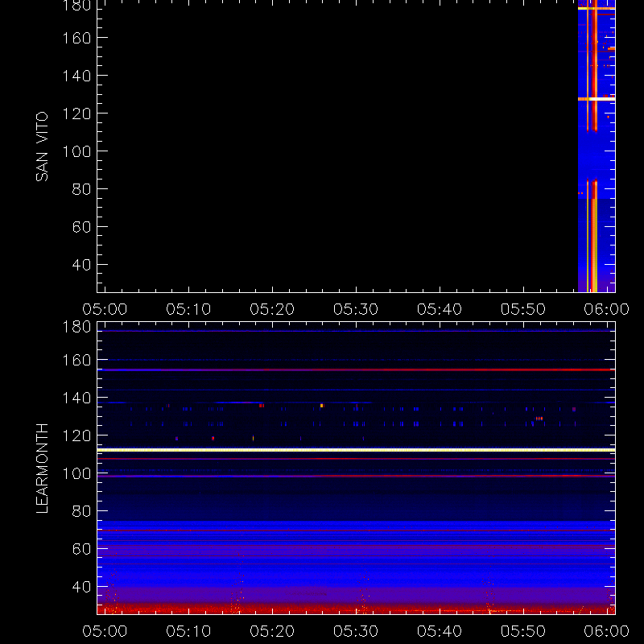The image size is (644, 644).
Task: Click the red line near 155 in the Learmonth plot
Action: 356,370
